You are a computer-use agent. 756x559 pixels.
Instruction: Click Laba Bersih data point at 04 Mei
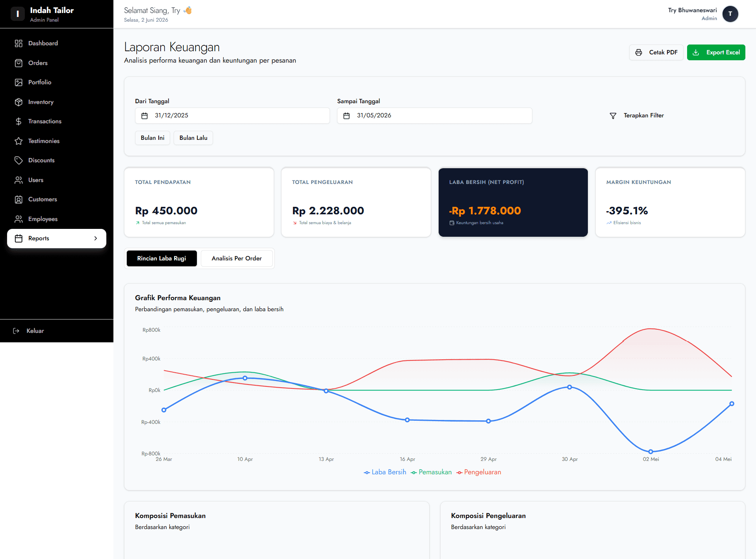(732, 404)
